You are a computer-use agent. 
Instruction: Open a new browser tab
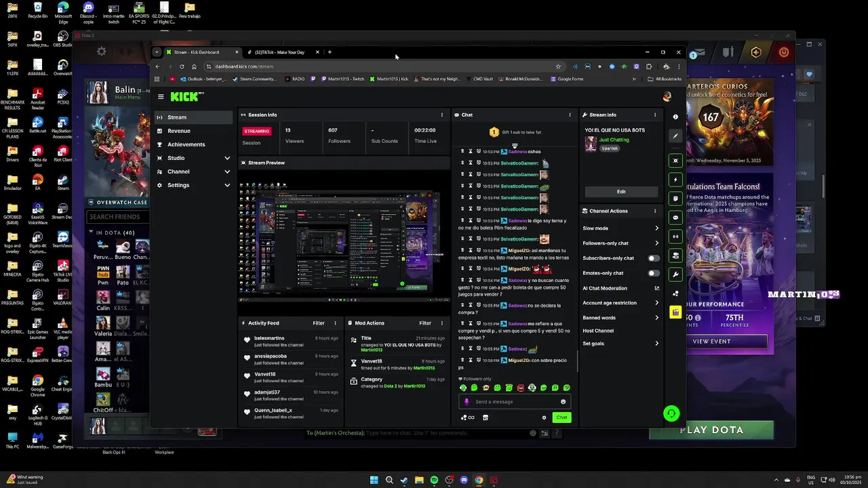(x=330, y=52)
